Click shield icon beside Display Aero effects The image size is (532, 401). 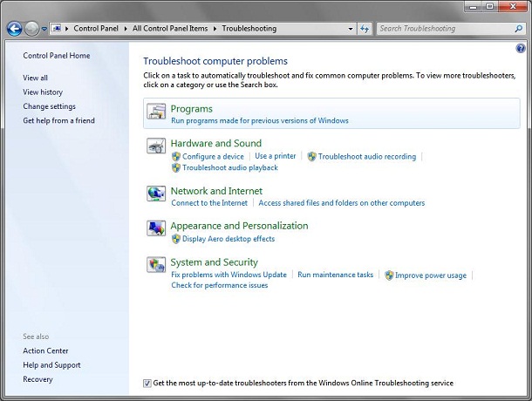click(176, 239)
